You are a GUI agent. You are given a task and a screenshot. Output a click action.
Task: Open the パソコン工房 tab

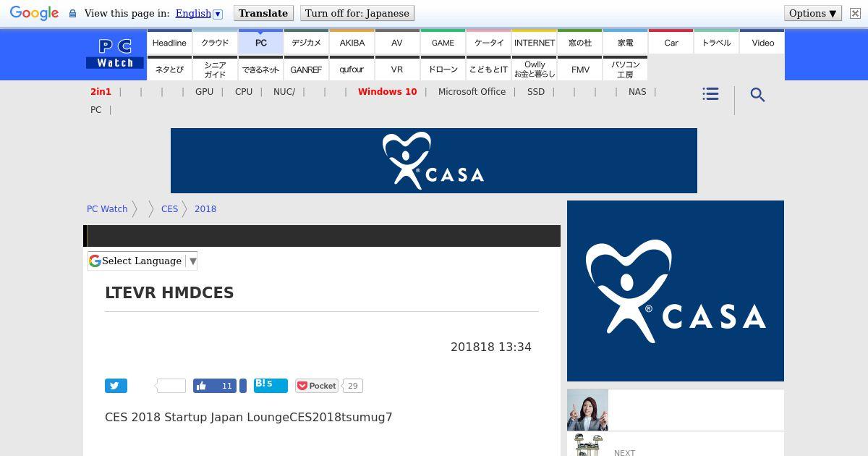click(625, 69)
